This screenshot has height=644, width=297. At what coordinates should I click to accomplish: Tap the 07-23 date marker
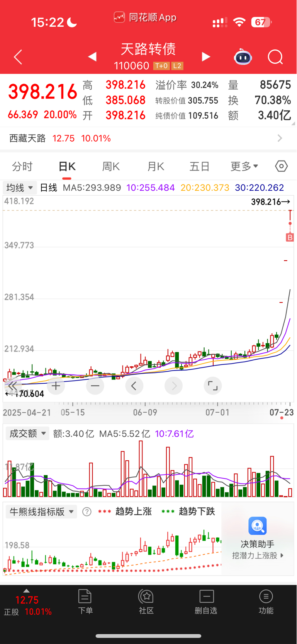(282, 412)
